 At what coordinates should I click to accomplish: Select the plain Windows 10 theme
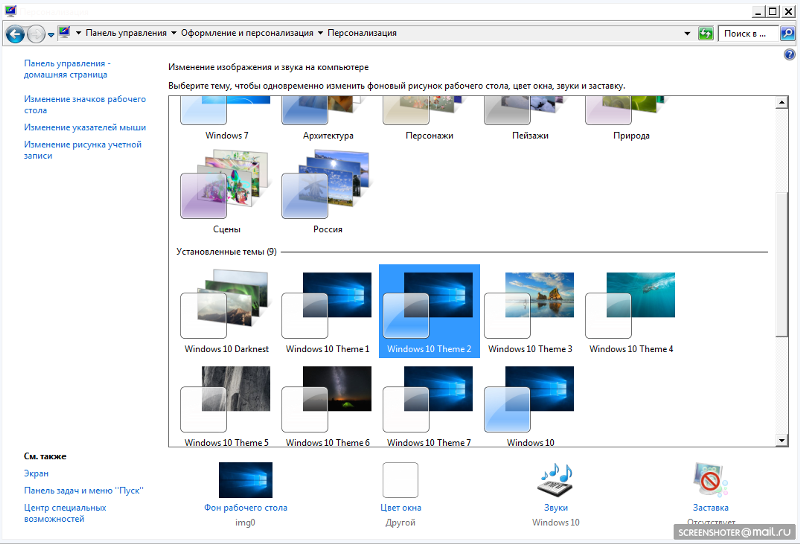(530, 405)
